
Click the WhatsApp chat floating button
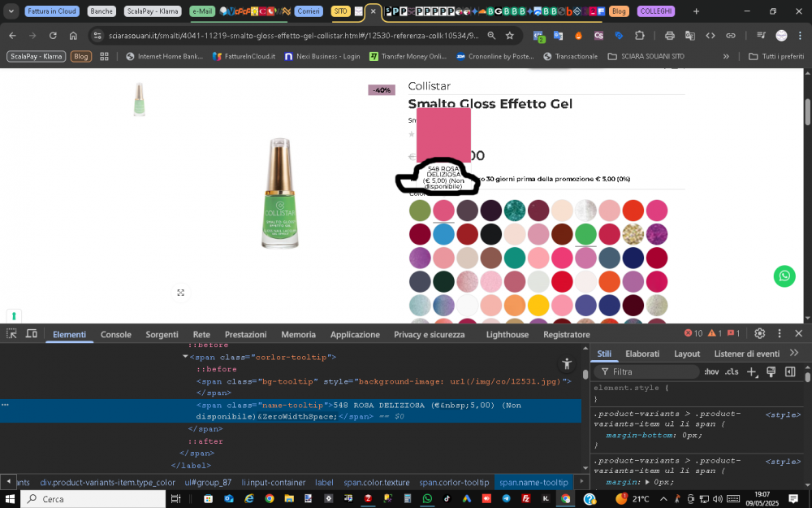[784, 276]
